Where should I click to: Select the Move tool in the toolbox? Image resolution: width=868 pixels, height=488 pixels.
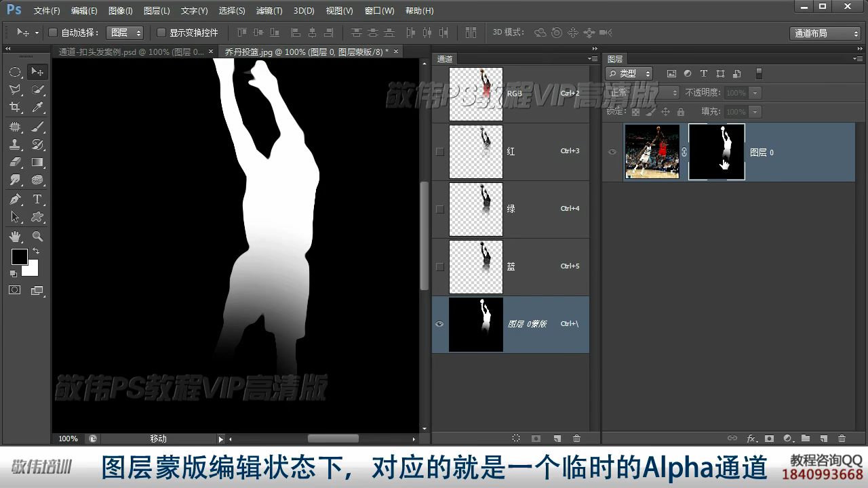click(x=37, y=72)
